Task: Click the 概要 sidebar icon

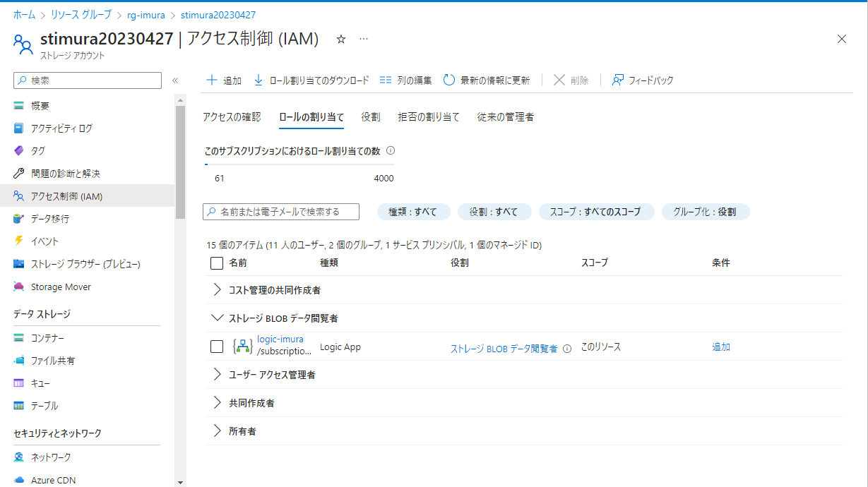Action: click(x=19, y=106)
